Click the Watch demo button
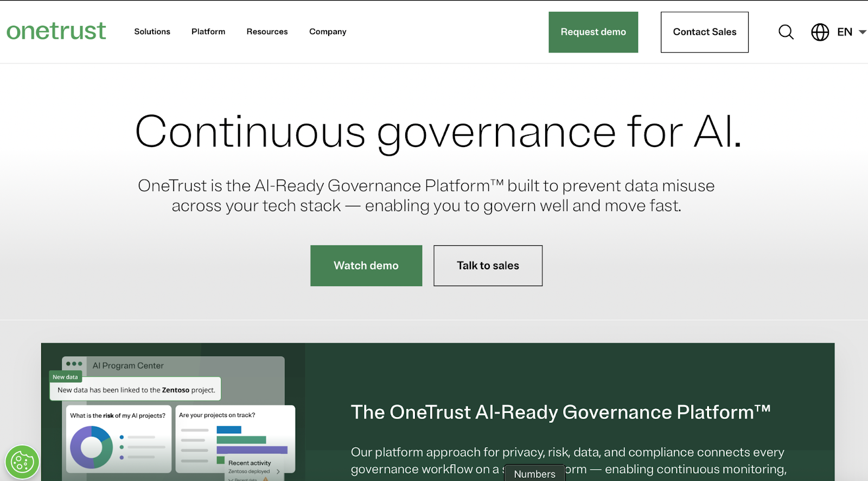The height and width of the screenshot is (481, 868). point(366,265)
